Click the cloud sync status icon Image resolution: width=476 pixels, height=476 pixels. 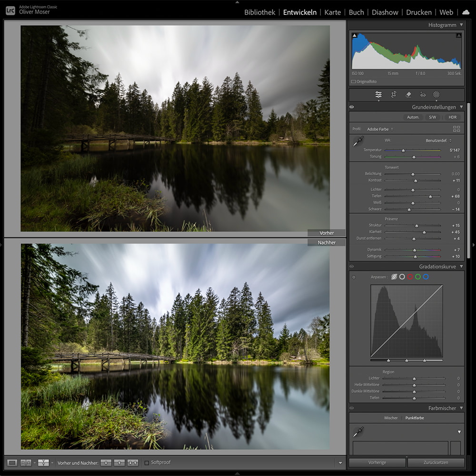click(466, 12)
